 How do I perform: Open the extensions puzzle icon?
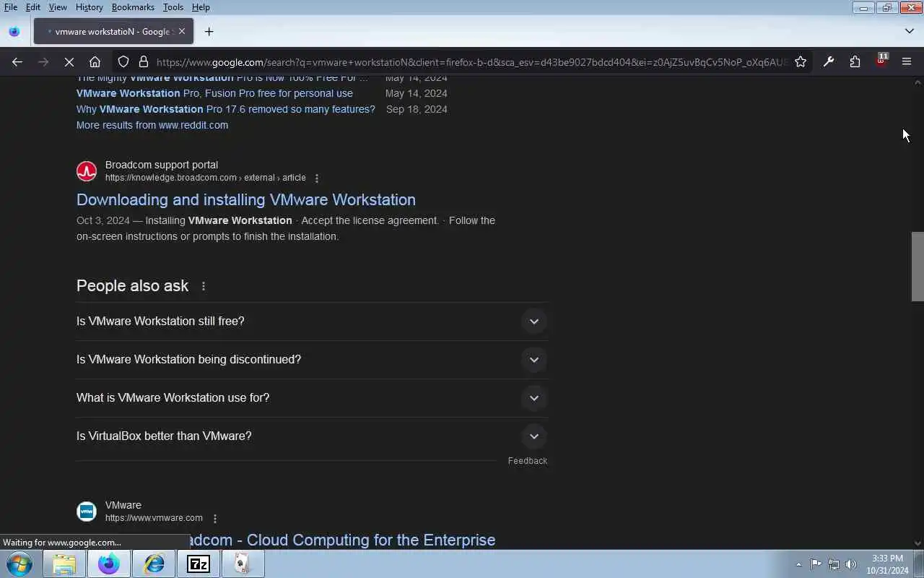tap(855, 62)
